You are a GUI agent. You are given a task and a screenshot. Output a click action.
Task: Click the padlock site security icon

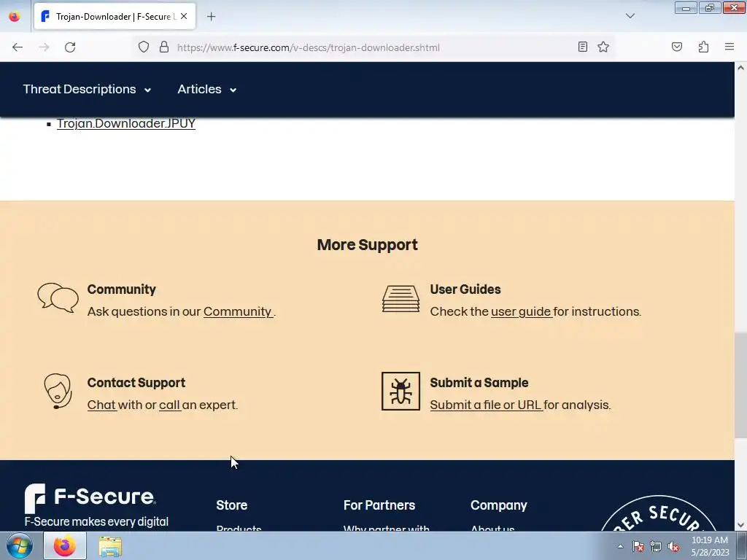(164, 47)
